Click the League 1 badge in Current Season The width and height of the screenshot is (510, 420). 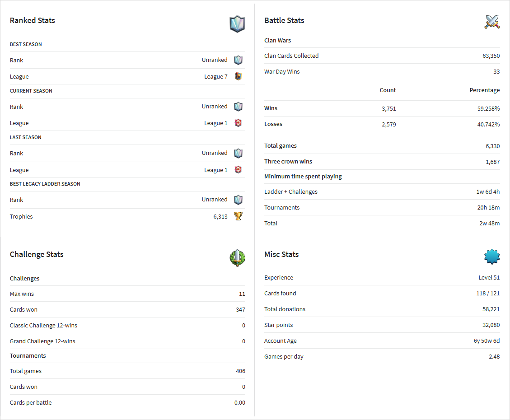tap(239, 123)
